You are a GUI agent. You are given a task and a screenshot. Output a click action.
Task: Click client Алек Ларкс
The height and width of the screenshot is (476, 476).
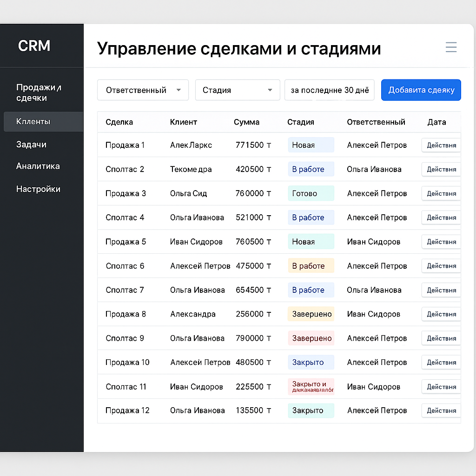click(x=191, y=145)
